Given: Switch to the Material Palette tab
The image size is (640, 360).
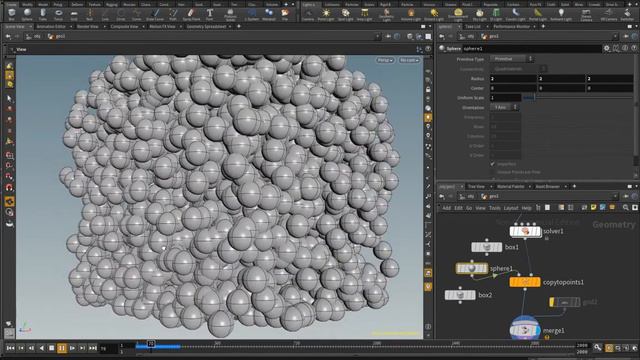Looking at the screenshot, I should point(511,187).
